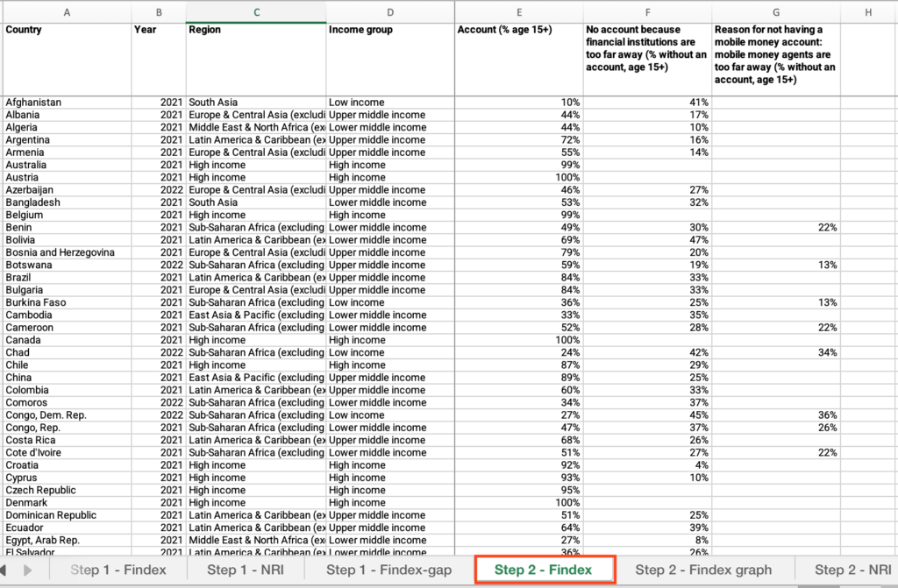Click the "Albania" country cell

pos(67,115)
